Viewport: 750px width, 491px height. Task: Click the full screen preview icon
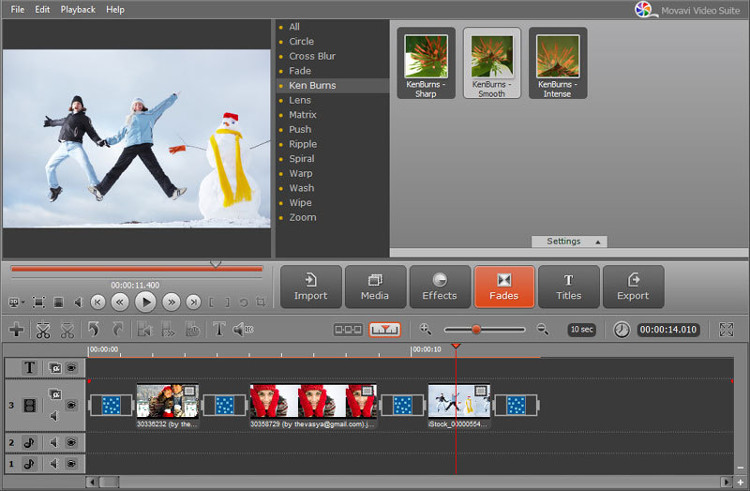click(x=39, y=302)
